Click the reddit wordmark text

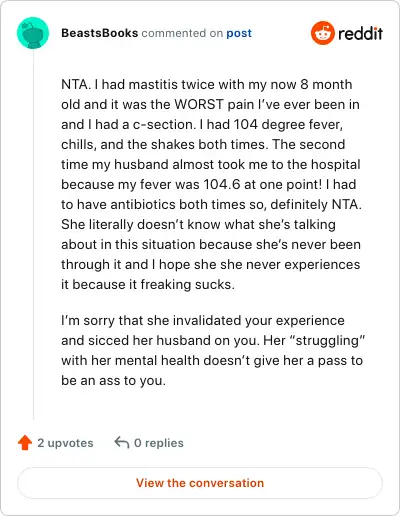point(360,33)
